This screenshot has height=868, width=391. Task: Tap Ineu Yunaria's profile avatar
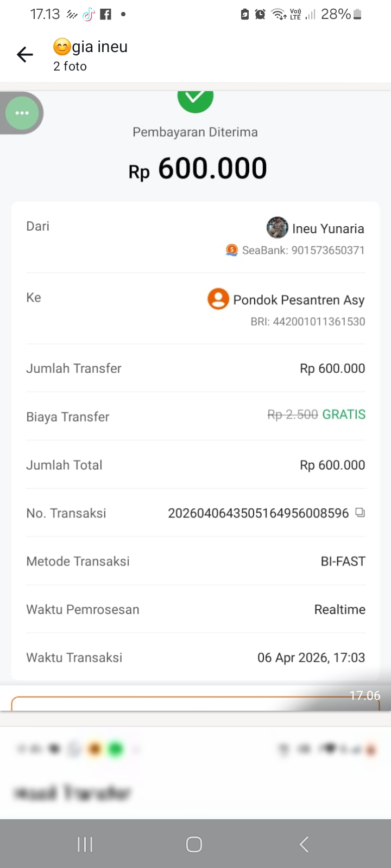tap(277, 228)
